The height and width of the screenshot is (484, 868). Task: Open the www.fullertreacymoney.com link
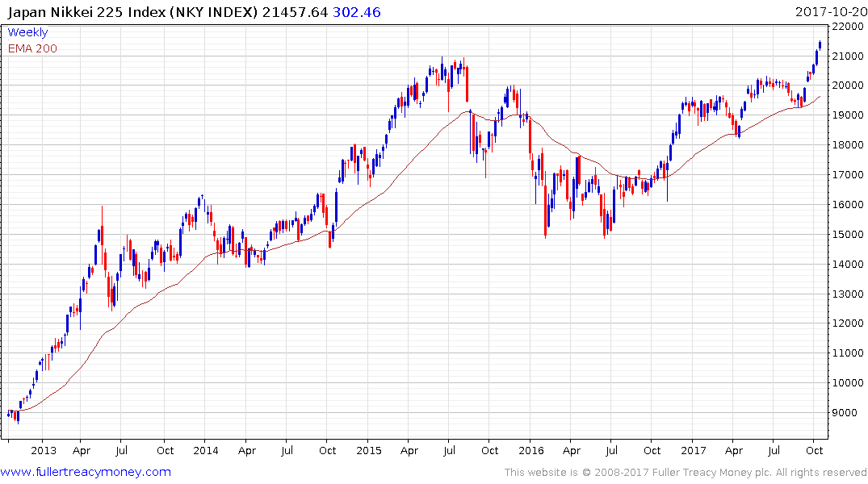coord(86,472)
